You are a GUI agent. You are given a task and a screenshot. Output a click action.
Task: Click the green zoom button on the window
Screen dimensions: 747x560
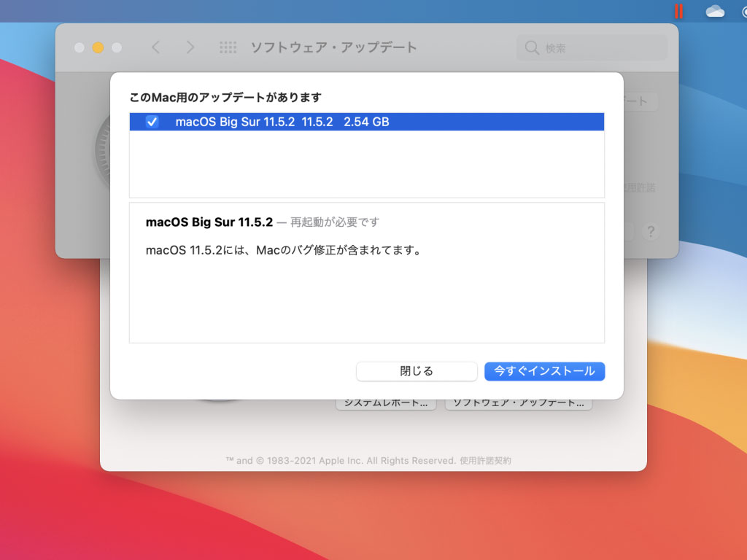coord(116,47)
